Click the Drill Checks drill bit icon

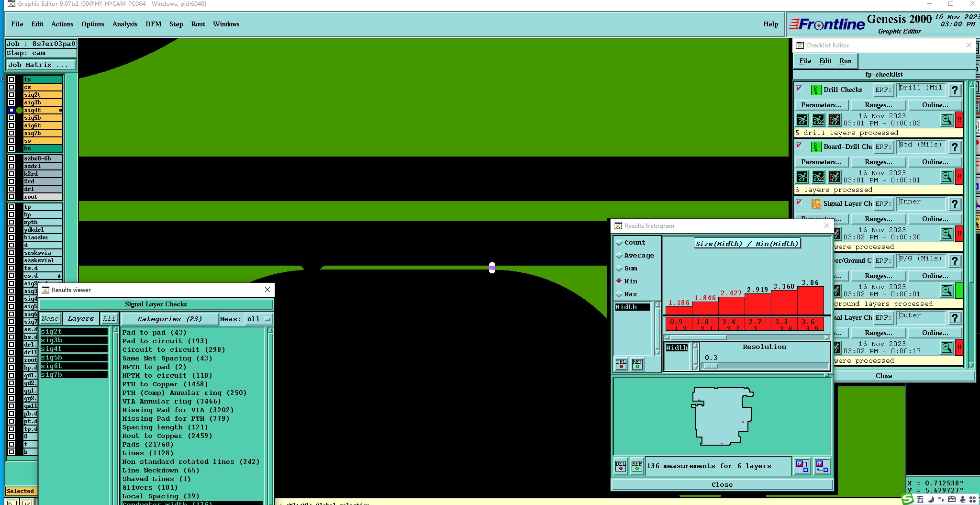click(x=816, y=90)
